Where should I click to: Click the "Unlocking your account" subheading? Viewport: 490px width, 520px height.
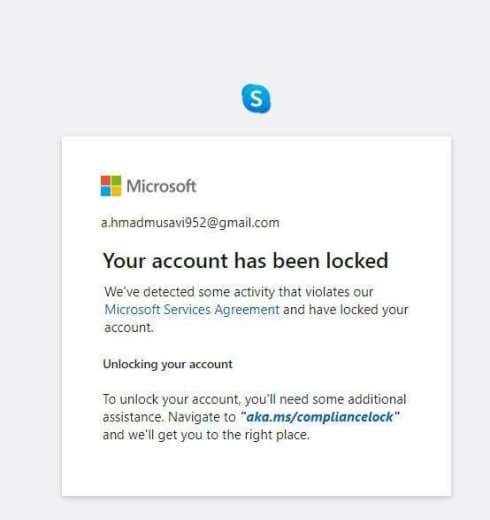point(168,364)
